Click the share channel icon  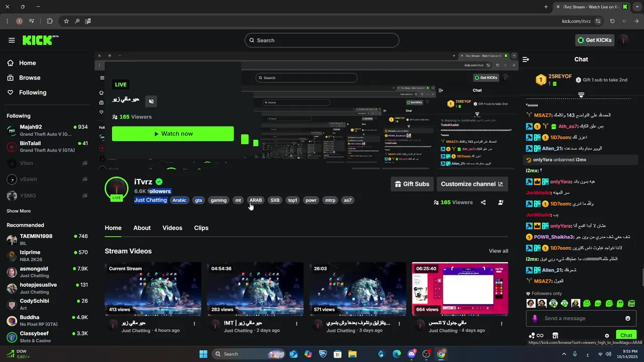click(483, 203)
